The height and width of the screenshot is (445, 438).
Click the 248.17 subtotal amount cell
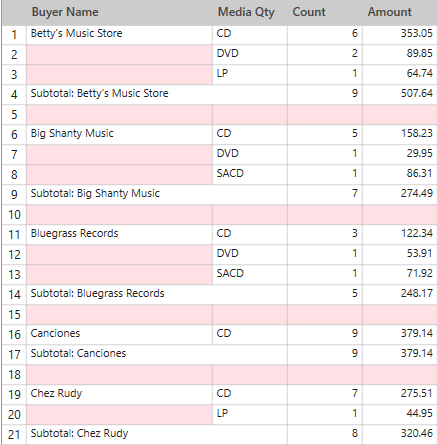400,295
